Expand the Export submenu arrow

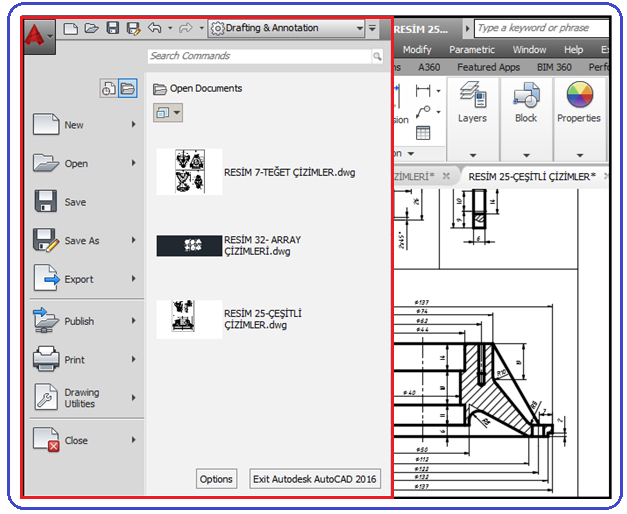click(x=134, y=278)
